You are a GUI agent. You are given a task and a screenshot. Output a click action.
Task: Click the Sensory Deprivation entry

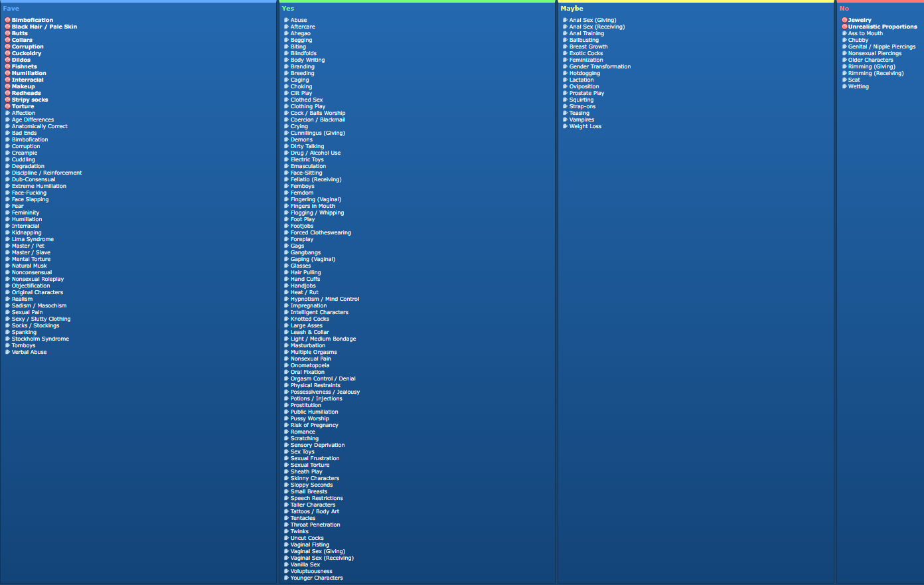click(x=318, y=445)
